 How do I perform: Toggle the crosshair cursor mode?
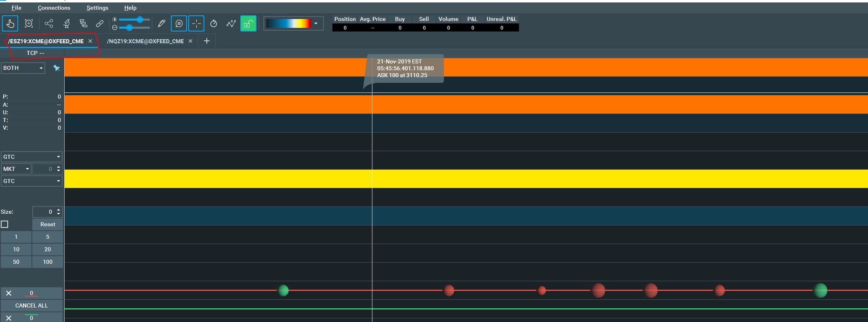196,24
